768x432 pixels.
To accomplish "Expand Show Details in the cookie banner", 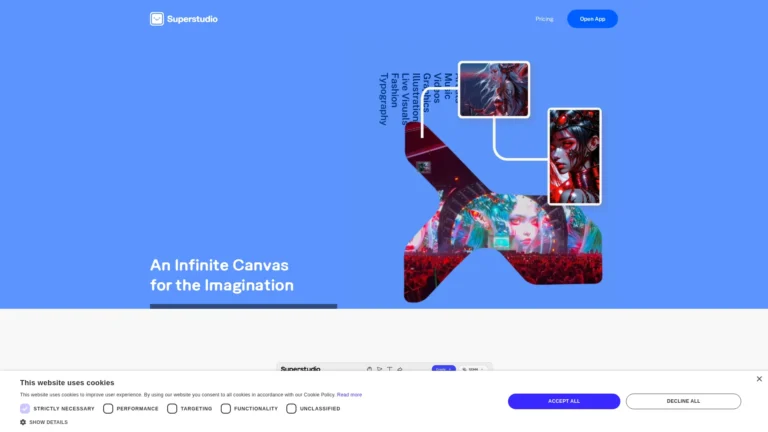I will click(x=48, y=422).
